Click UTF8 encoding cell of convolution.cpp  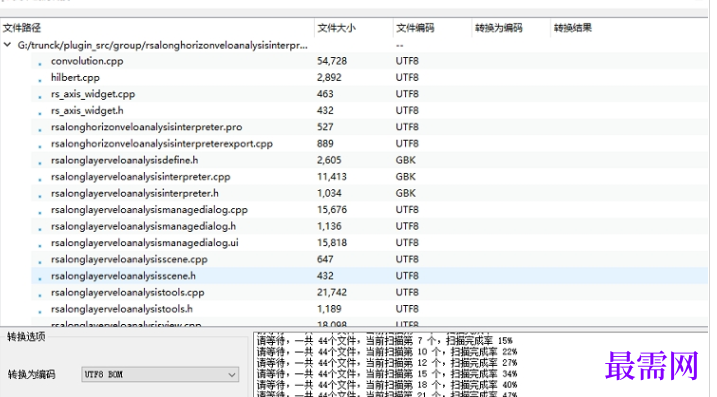coord(407,61)
